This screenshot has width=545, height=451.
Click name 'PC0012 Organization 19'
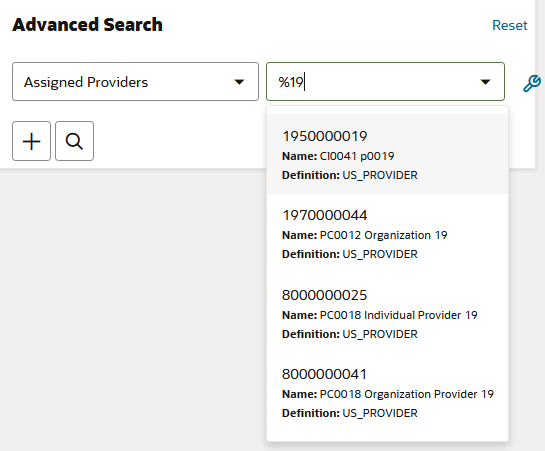pos(383,235)
